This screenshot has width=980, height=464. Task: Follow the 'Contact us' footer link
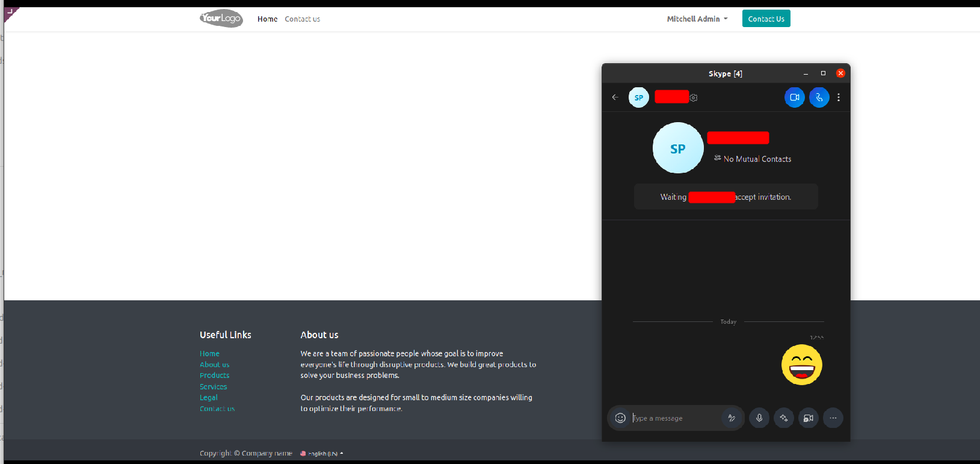(217, 409)
